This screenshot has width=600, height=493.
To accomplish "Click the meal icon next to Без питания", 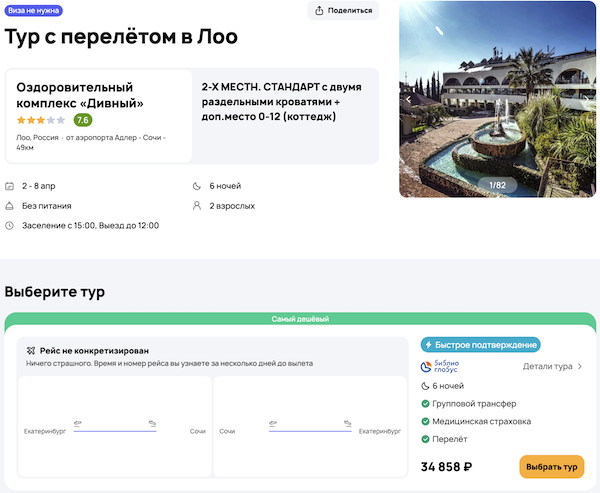I will pyautogui.click(x=10, y=206).
